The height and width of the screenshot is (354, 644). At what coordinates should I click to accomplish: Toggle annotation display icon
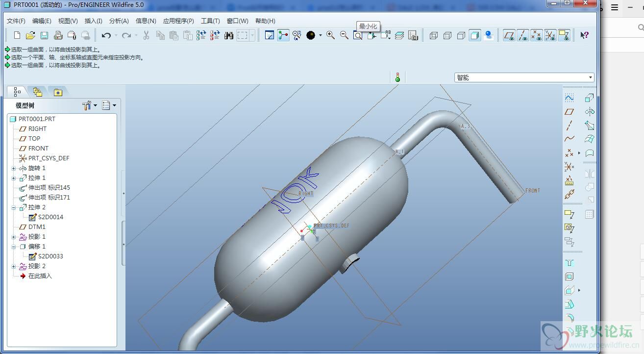[x=564, y=35]
